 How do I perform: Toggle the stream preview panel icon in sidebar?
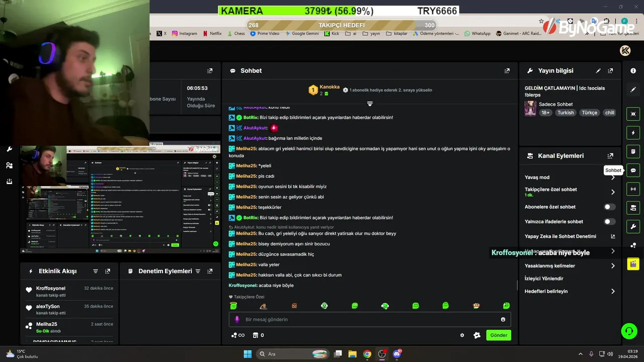pos(633,114)
